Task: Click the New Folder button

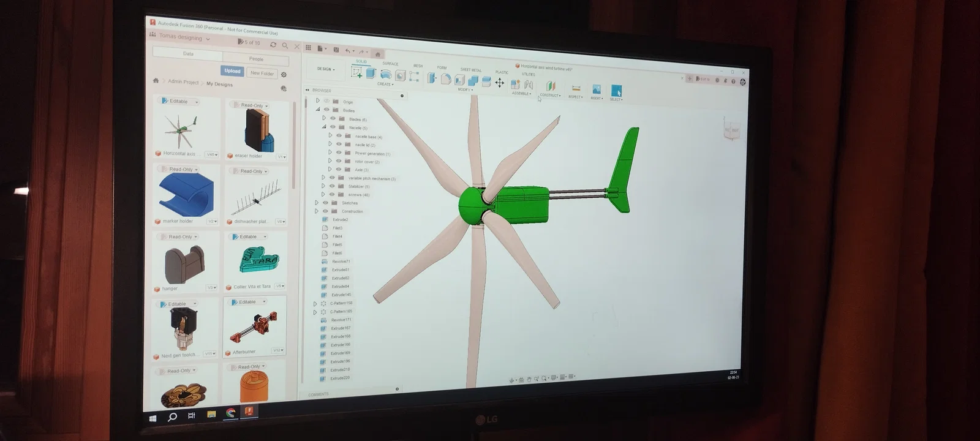Action: tap(262, 73)
